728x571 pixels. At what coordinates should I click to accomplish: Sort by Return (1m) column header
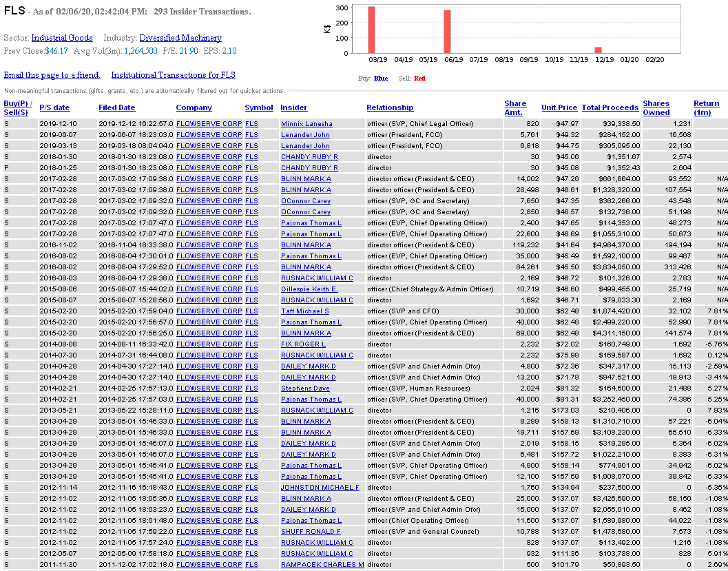tap(707, 107)
